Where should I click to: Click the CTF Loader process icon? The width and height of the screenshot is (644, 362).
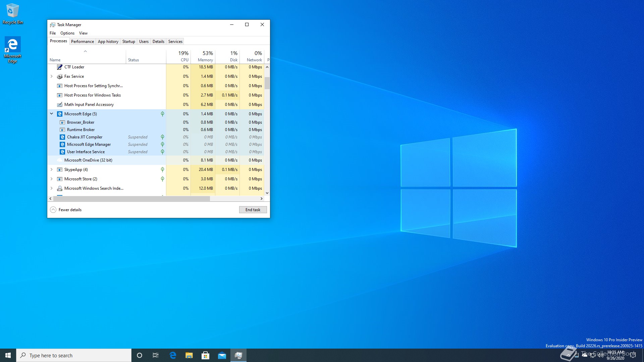coord(60,67)
